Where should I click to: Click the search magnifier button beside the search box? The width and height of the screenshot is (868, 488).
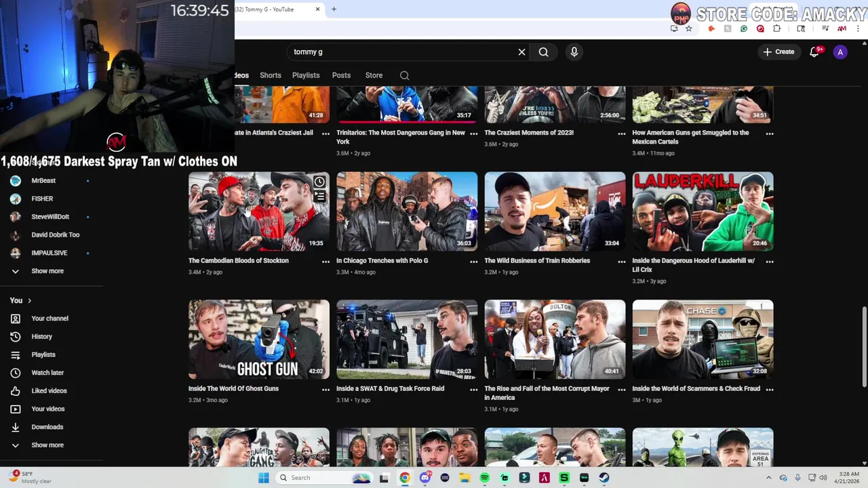click(543, 52)
